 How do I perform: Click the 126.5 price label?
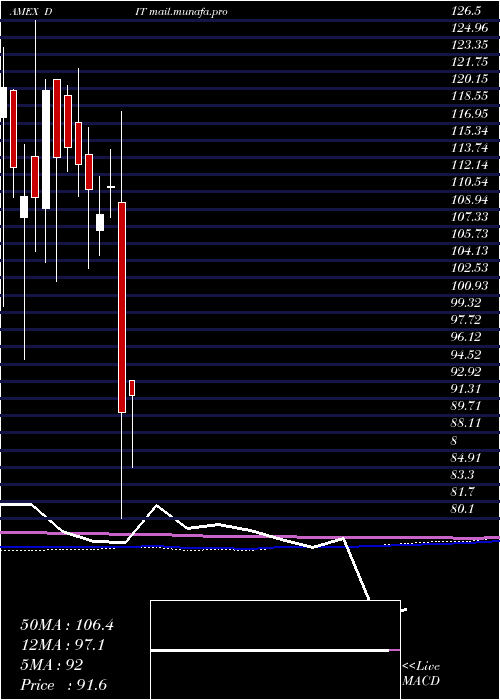(466, 12)
